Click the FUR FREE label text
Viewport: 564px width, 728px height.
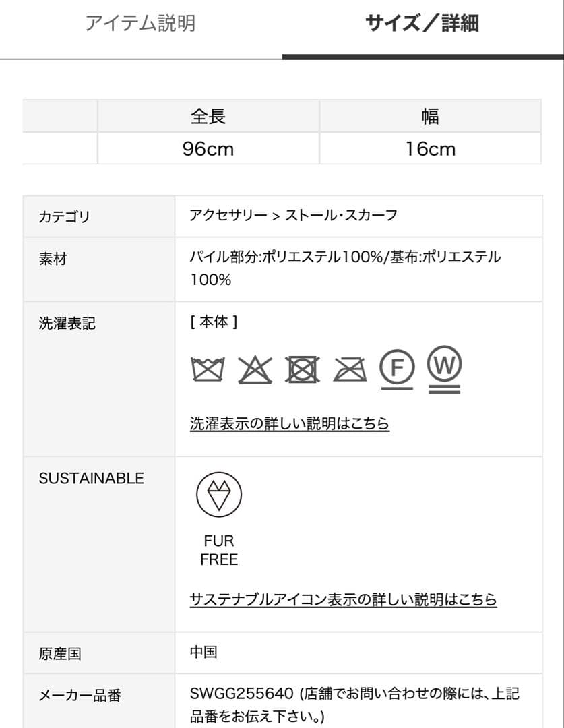click(x=219, y=549)
